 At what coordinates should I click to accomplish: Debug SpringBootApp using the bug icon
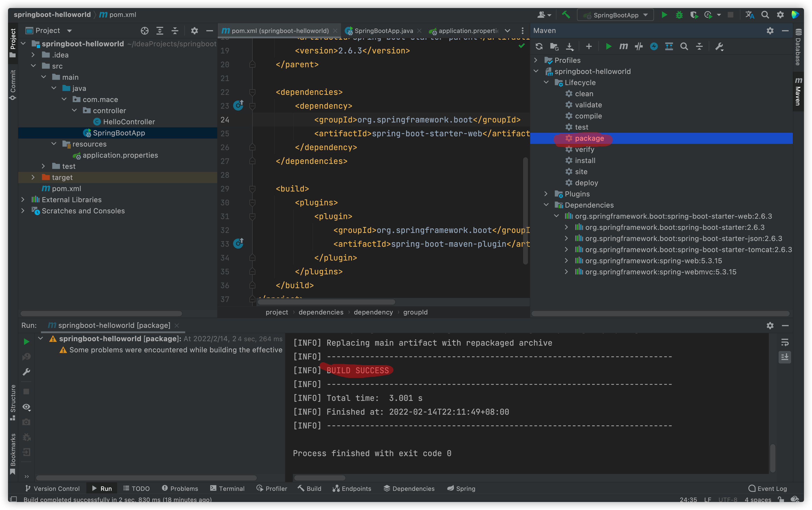click(x=680, y=14)
